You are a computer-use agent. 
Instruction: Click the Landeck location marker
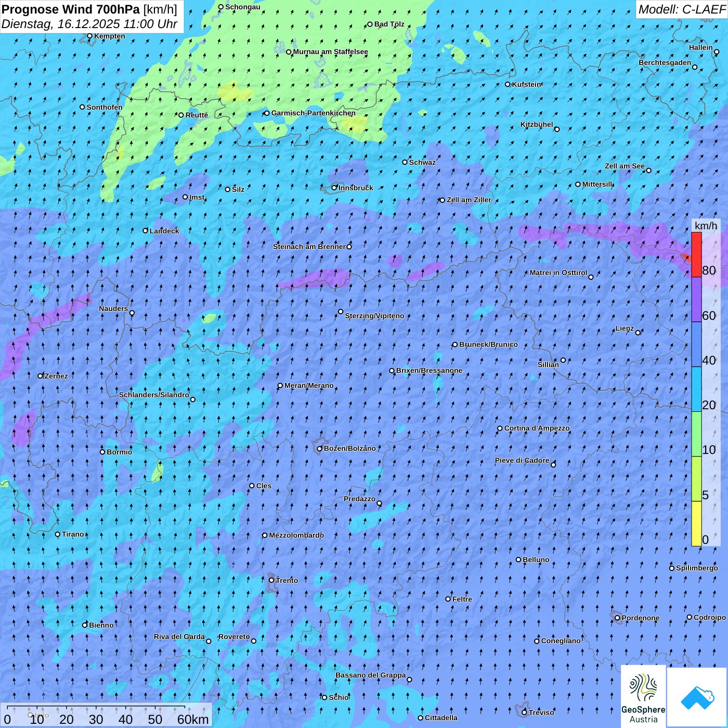(145, 230)
